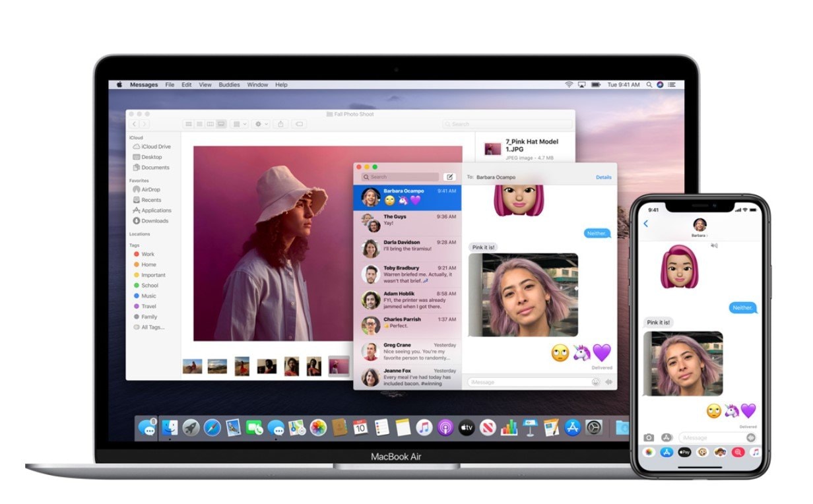813x504 pixels.
Task: Launch Apple TV app from the Dock
Action: coord(467,427)
